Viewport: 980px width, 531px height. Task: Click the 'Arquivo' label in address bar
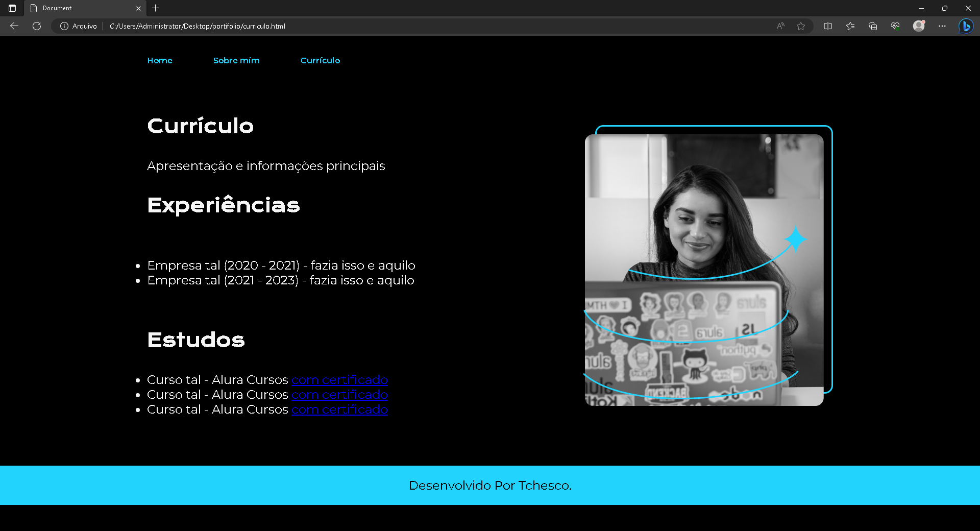point(84,26)
